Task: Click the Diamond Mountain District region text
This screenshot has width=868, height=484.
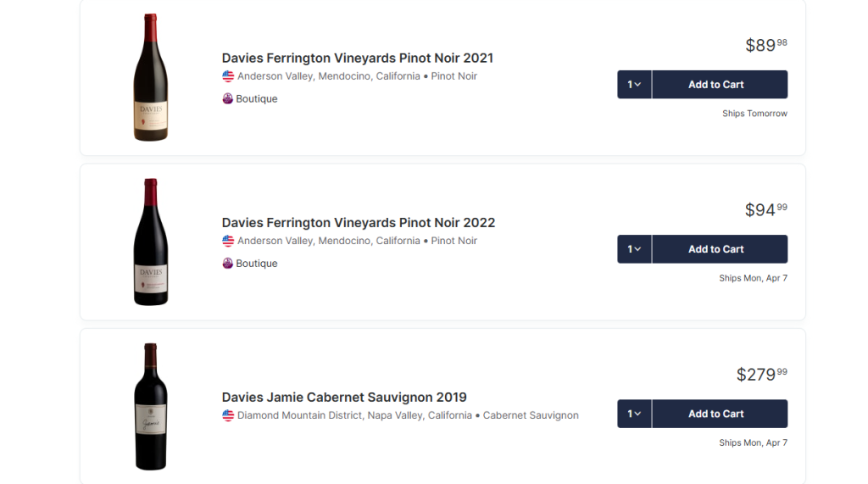Action: [300, 415]
